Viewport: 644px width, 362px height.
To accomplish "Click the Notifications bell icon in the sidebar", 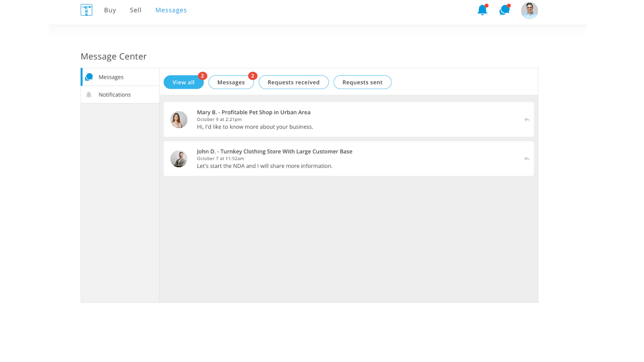I will (89, 95).
